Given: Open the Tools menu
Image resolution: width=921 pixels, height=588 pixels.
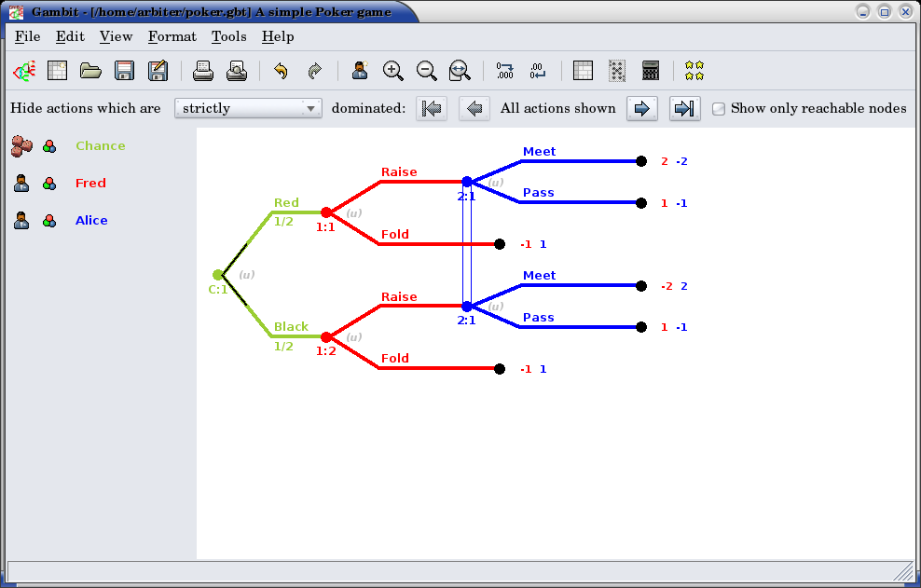Looking at the screenshot, I should point(228,36).
